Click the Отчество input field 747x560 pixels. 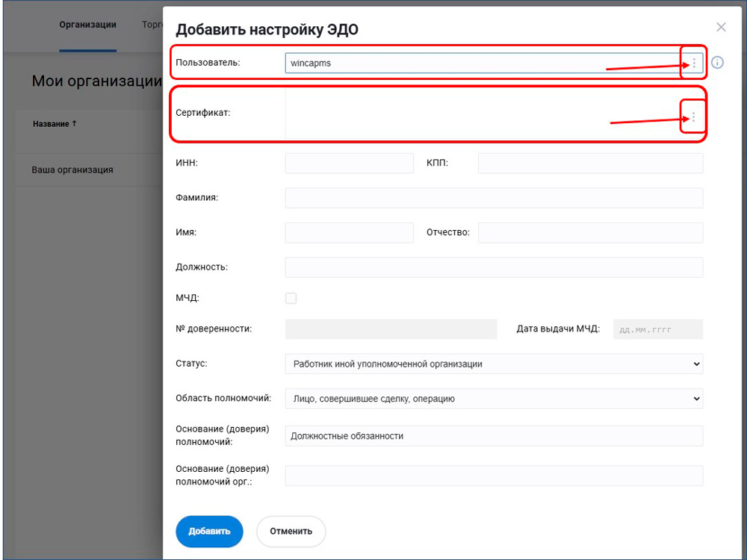(589, 233)
